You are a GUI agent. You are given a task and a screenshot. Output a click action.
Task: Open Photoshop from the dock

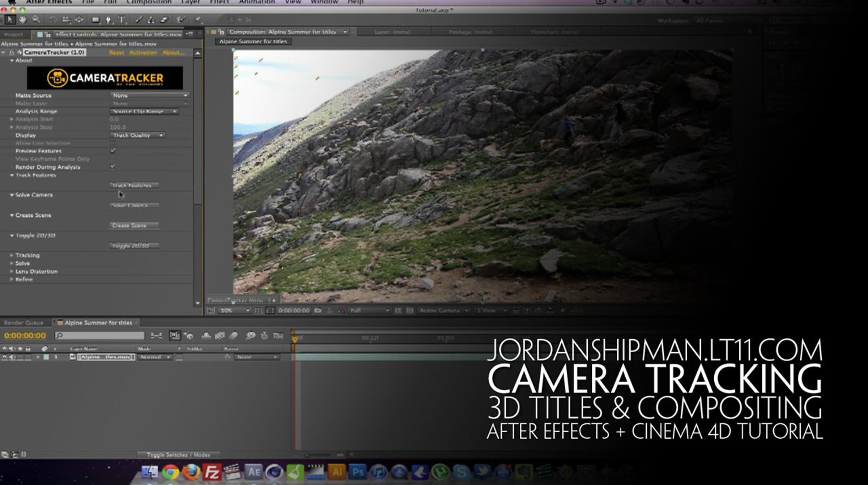358,472
